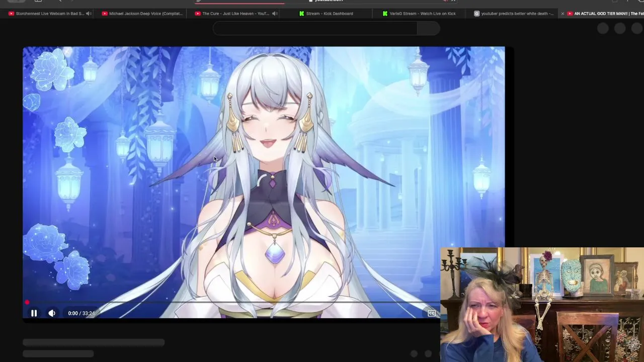644x362 pixels.
Task: Click the Kick favicon on the Stream Dashboard tab
Action: (301, 14)
